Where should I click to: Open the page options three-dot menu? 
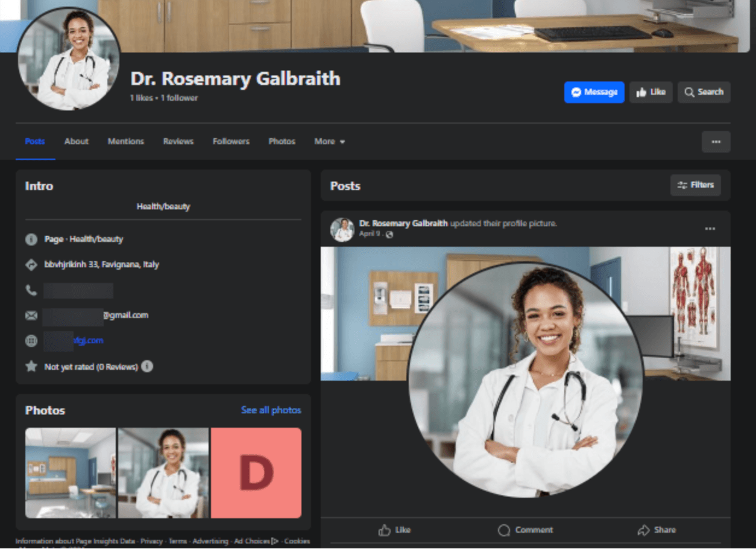pos(716,142)
